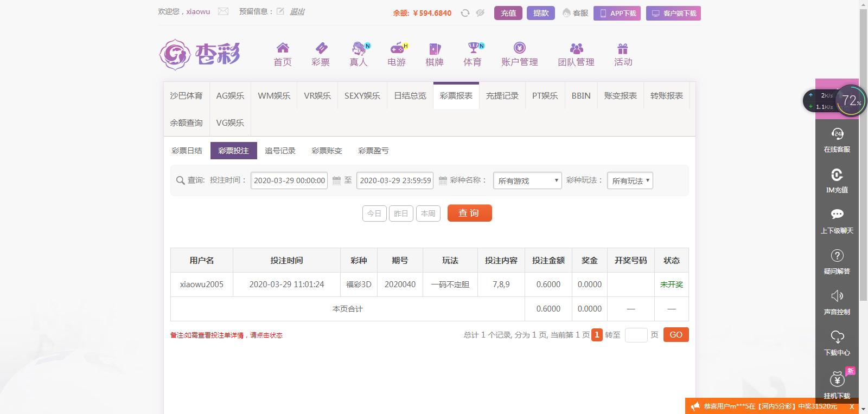Toggle balance visibility eye icon
Screen dimensions: 868x414
[x=480, y=13]
